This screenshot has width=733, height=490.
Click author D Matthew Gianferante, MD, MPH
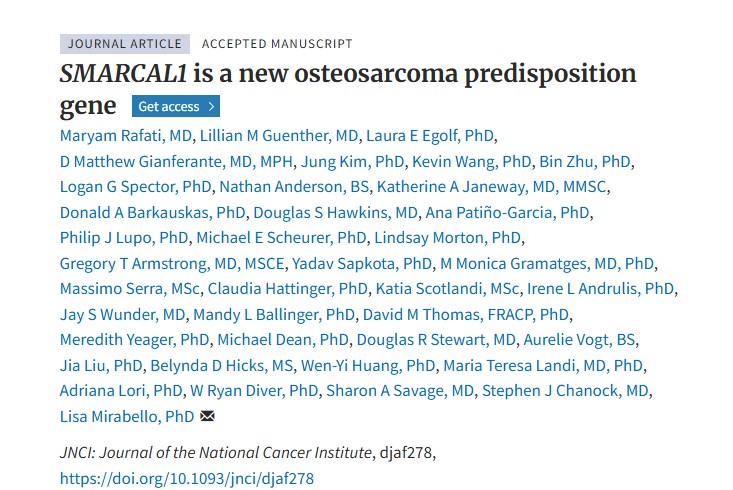[176, 161]
